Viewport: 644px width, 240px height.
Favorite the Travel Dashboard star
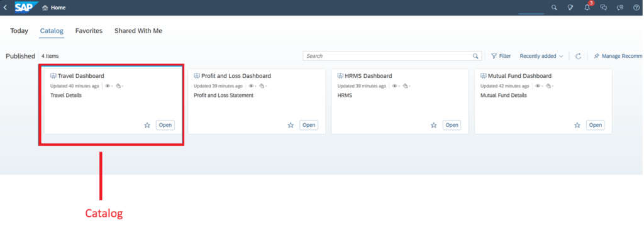pyautogui.click(x=147, y=125)
